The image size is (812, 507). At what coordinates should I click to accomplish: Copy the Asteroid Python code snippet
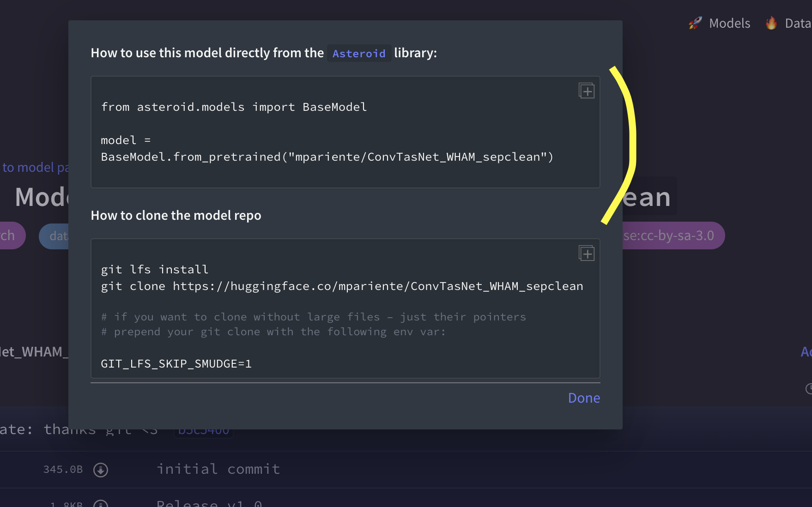[x=587, y=91]
